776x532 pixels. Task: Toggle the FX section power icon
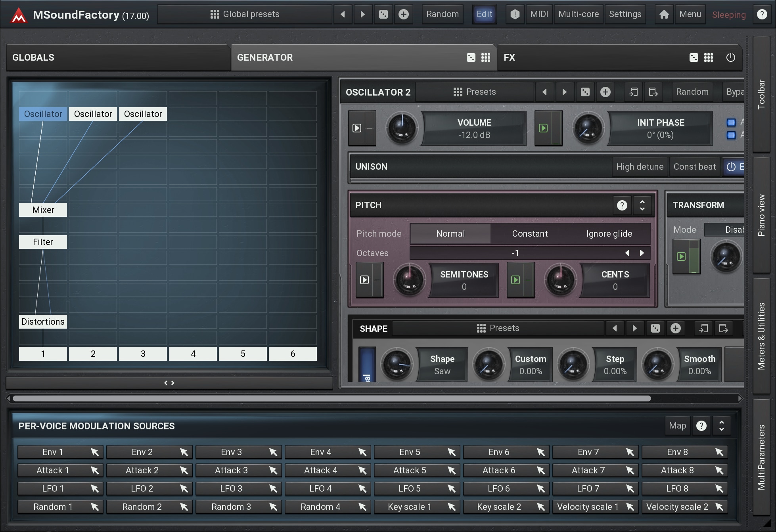click(x=730, y=57)
